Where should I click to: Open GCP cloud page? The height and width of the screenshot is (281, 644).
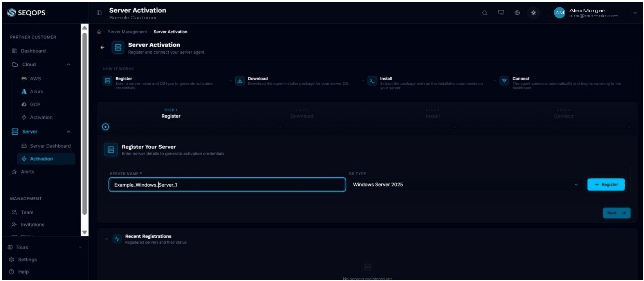coord(35,105)
